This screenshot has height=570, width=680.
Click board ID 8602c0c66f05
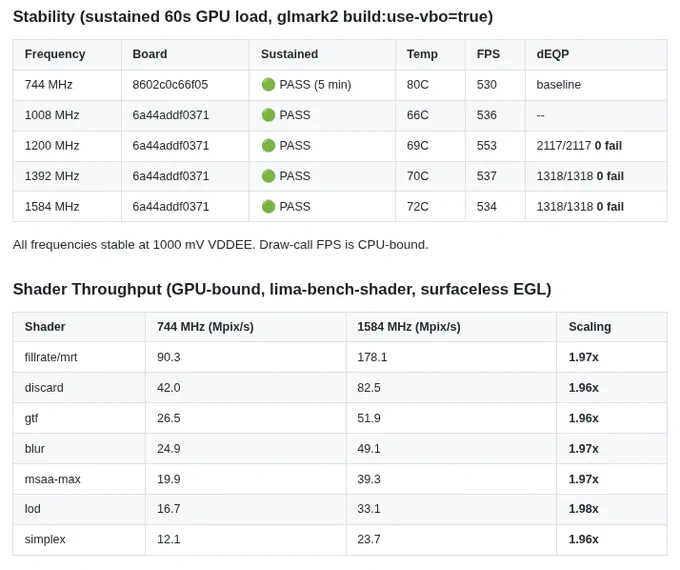click(170, 84)
